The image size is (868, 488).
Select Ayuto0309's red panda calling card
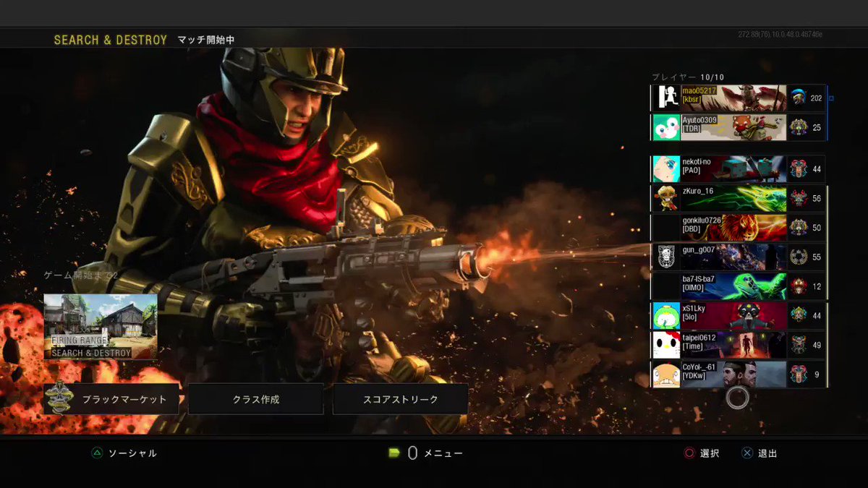733,127
